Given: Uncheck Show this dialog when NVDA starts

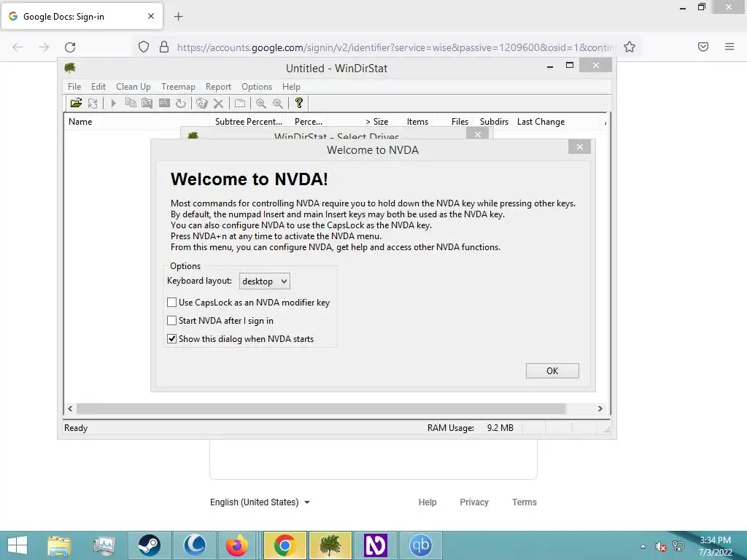Looking at the screenshot, I should (172, 339).
